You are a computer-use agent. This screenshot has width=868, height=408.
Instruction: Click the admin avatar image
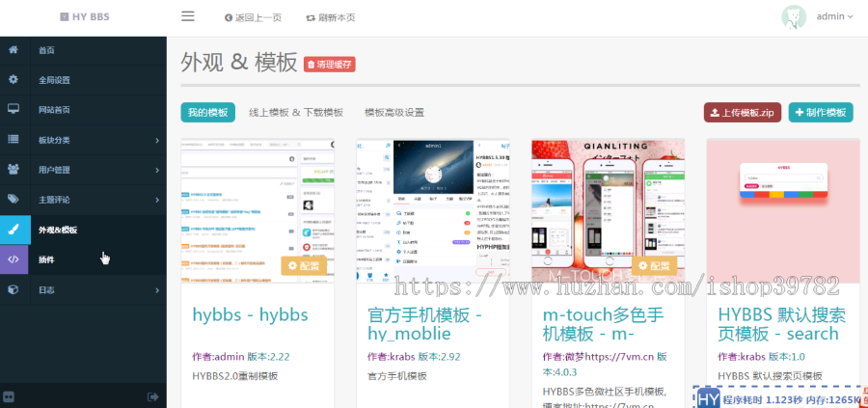794,16
